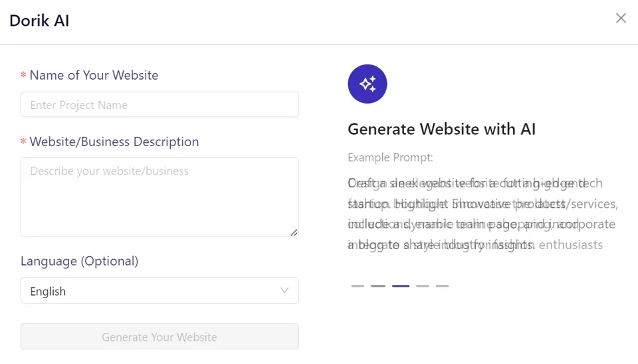
Task: Click into the website description textarea
Action: (x=159, y=197)
